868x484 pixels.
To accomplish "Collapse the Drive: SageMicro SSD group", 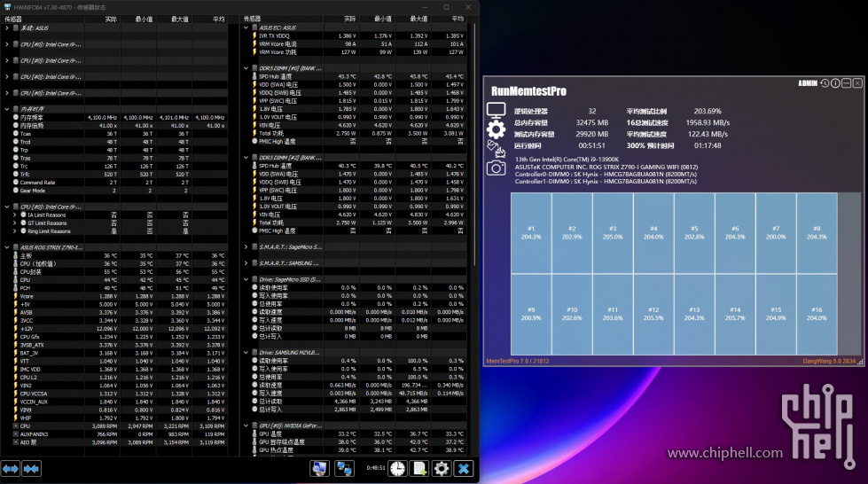I will (246, 279).
